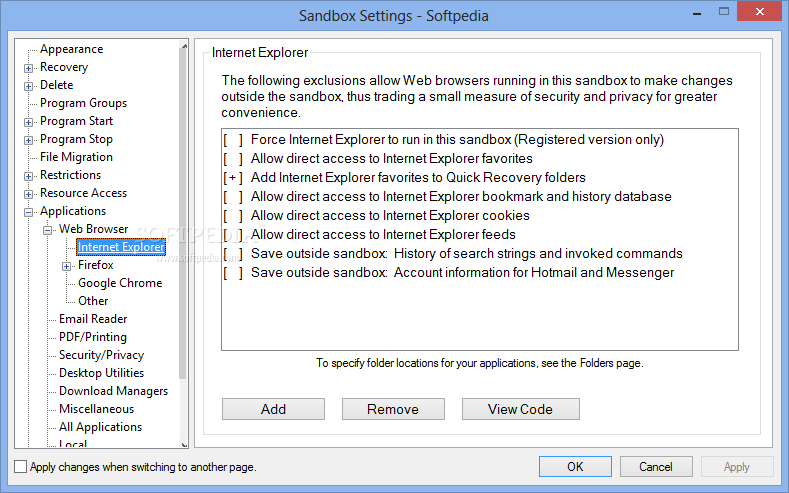Click the Remove button
The image size is (789, 493).
(393, 409)
